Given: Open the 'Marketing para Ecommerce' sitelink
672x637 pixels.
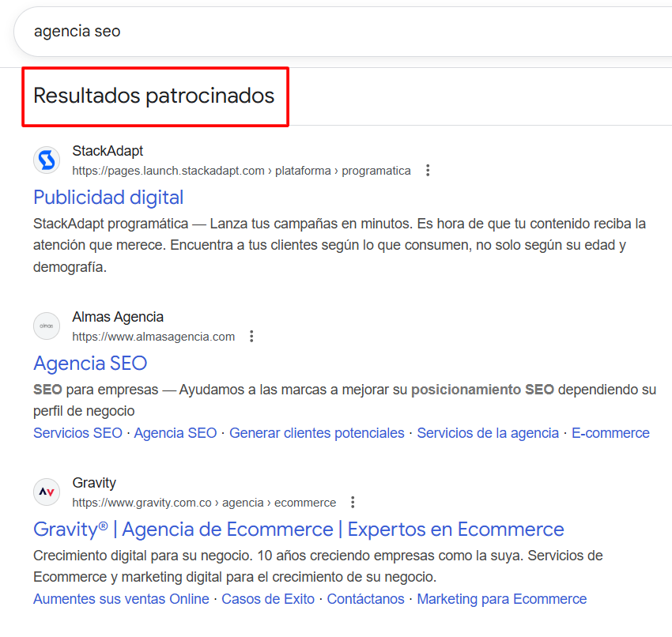Looking at the screenshot, I should [x=501, y=599].
